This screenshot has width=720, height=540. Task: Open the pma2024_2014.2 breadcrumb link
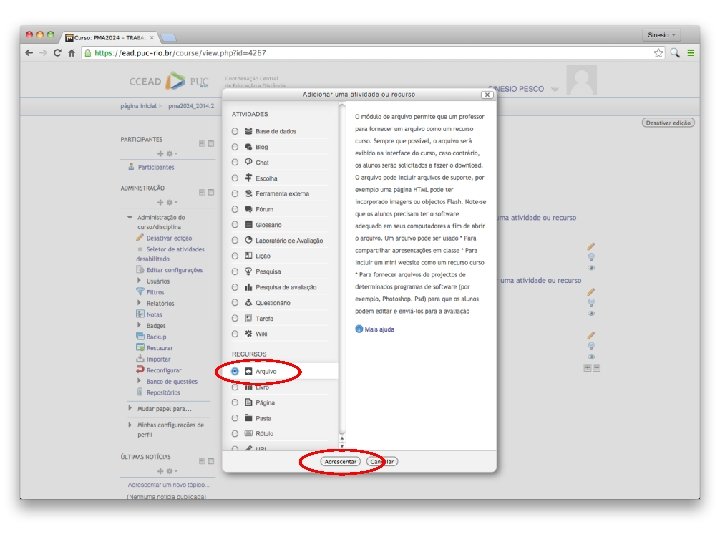(191, 106)
